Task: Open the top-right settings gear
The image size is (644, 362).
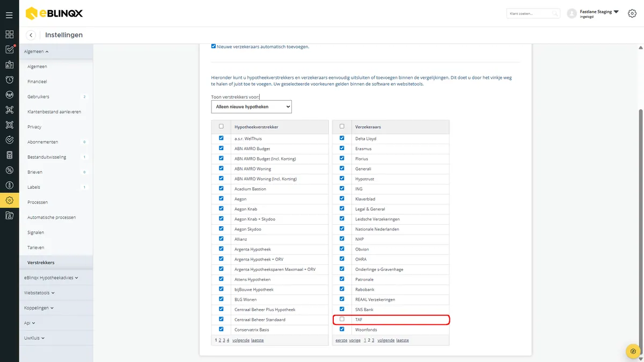Action: pos(632,13)
